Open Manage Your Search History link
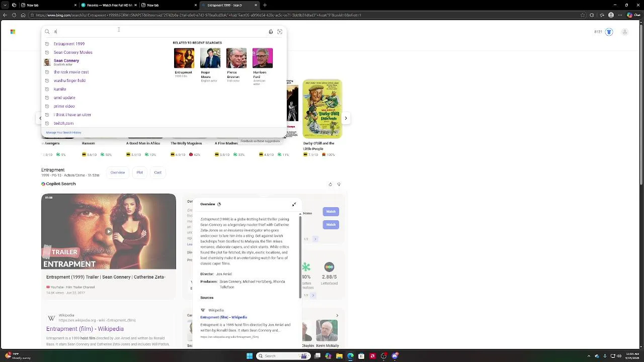 coord(63,133)
